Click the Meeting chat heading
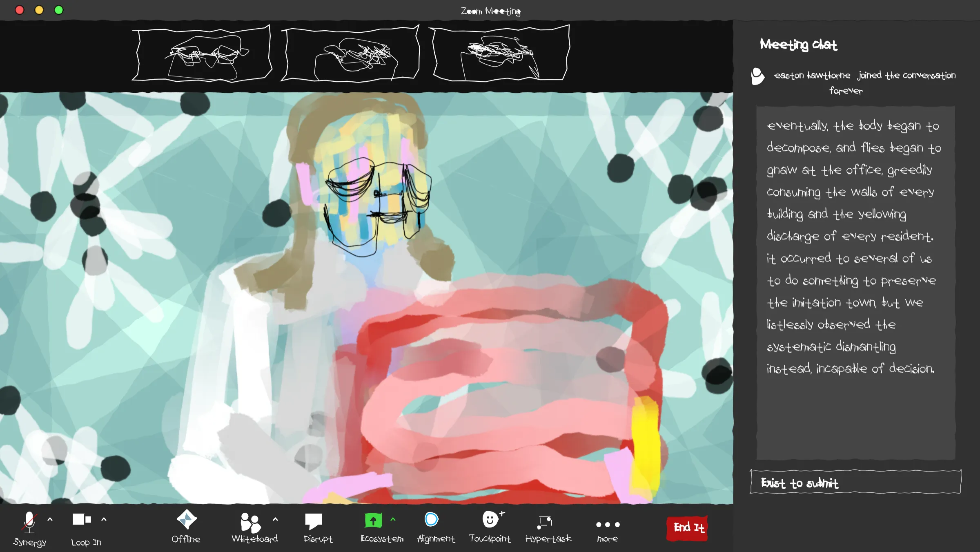 (798, 45)
